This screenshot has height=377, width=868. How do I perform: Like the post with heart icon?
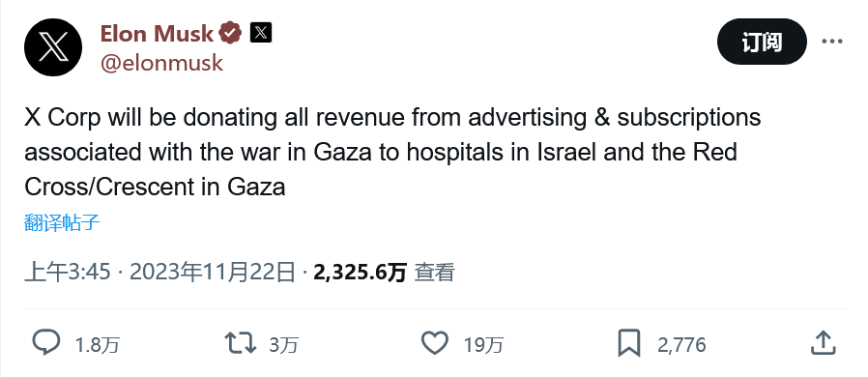pos(435,343)
